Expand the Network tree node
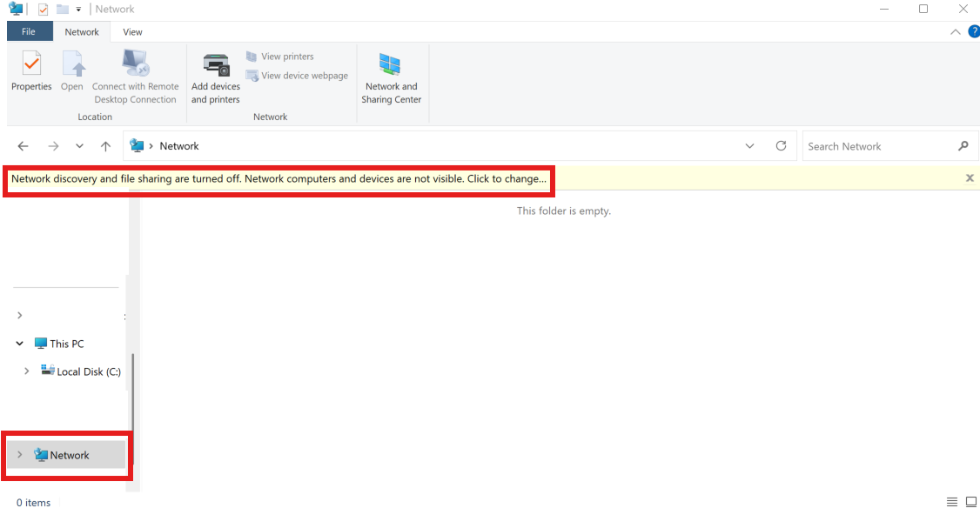The height and width of the screenshot is (508, 980). click(x=20, y=455)
